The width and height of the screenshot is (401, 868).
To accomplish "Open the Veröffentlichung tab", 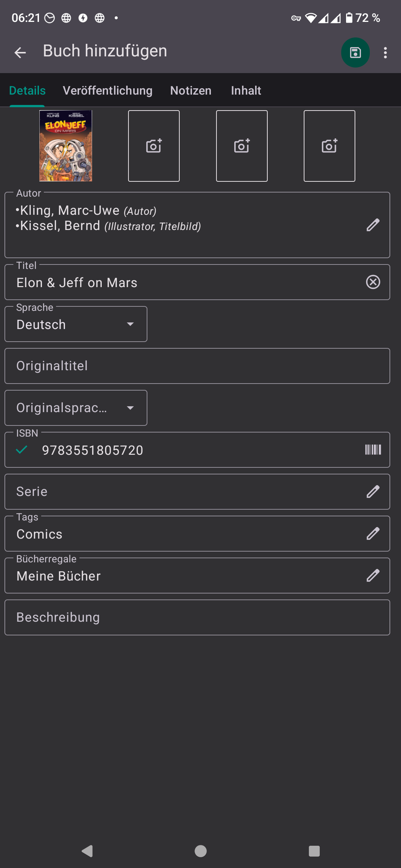I will [x=108, y=91].
